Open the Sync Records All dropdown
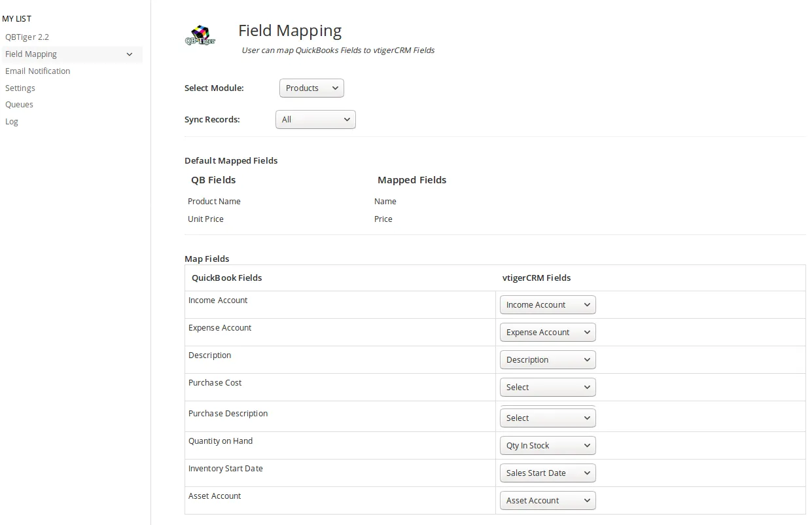 315,120
